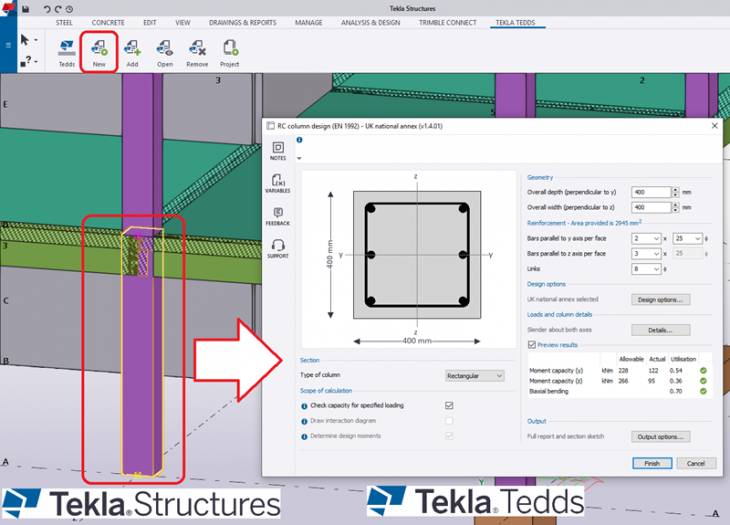
Task: Open existing Tedds calculation icon
Action: [x=164, y=48]
